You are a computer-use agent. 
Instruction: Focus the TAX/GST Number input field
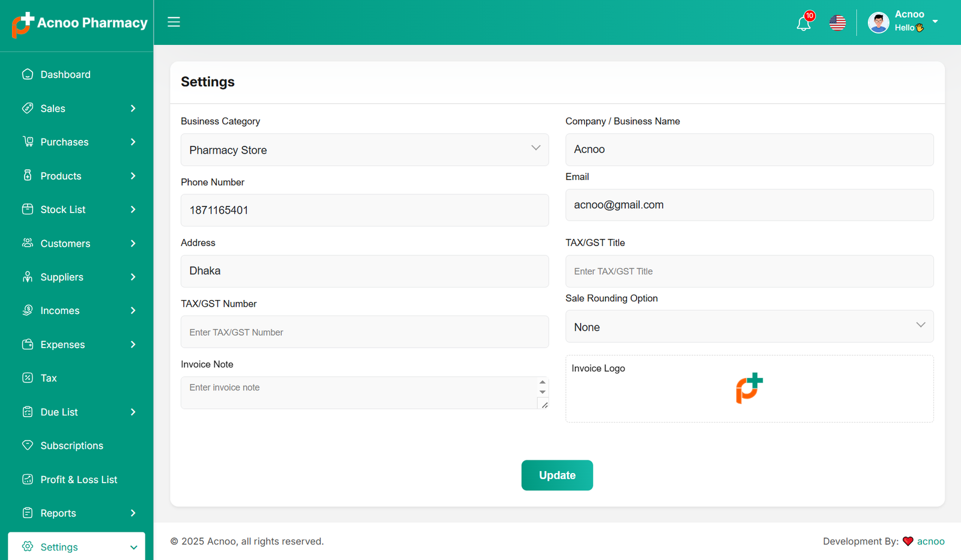(365, 332)
